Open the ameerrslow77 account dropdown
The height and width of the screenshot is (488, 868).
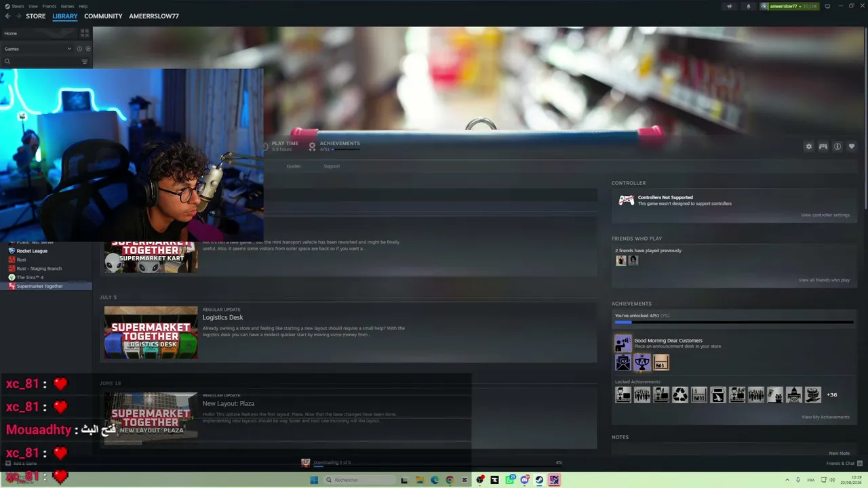click(790, 6)
